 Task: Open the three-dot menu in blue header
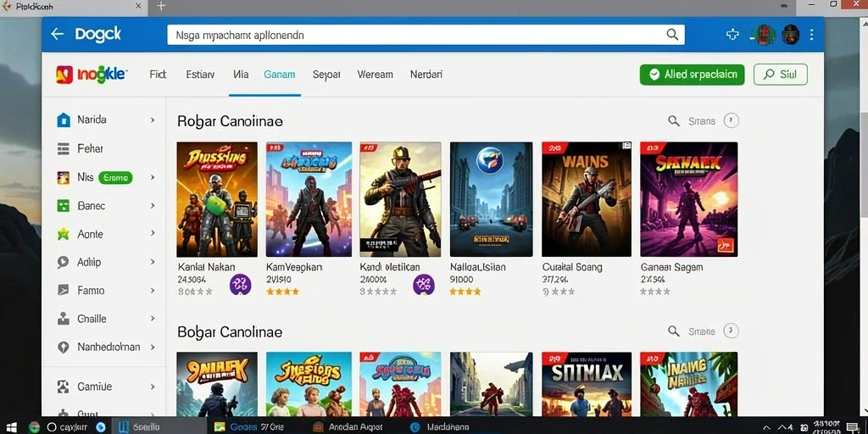click(811, 34)
